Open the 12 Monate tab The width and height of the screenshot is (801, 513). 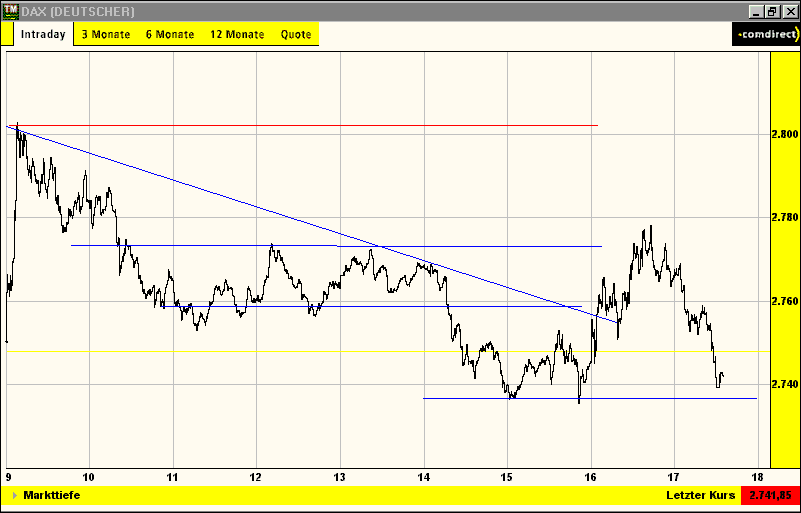(237, 35)
